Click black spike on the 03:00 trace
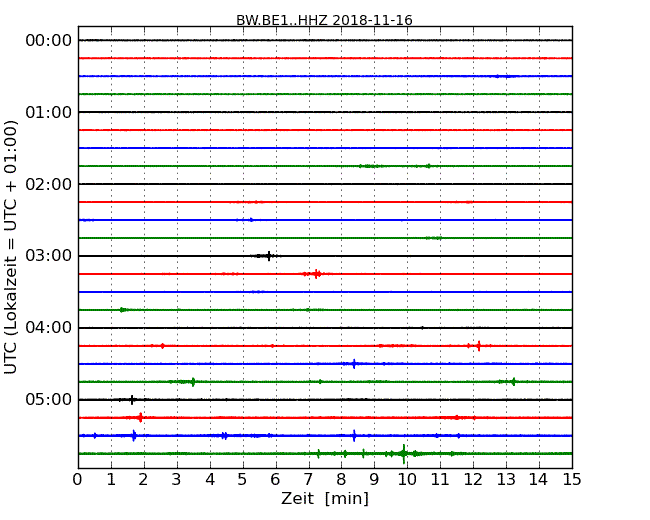Viewport: 650px width, 520px height. [x=269, y=256]
